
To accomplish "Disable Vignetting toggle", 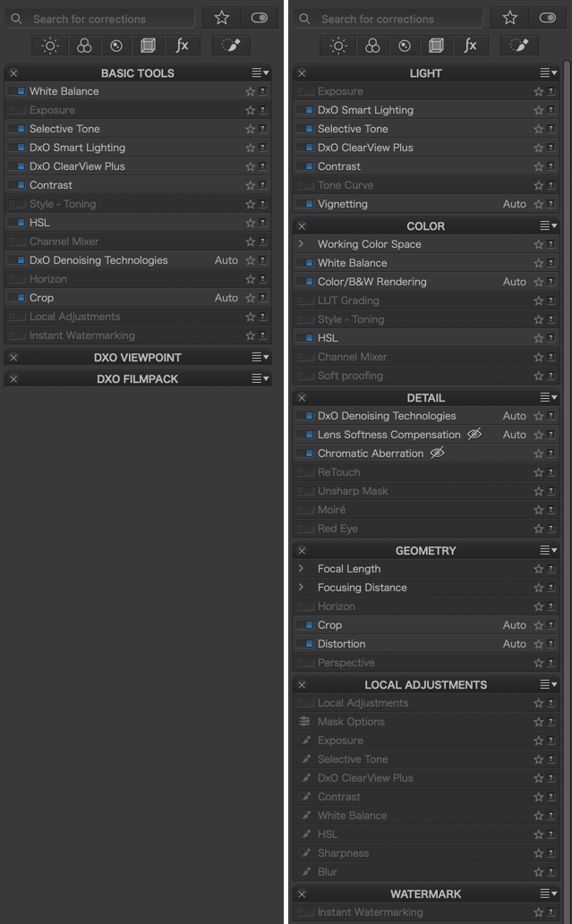I will (305, 204).
